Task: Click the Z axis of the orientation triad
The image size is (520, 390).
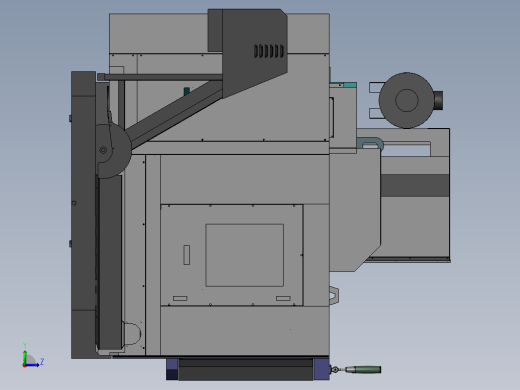Action: point(34,364)
